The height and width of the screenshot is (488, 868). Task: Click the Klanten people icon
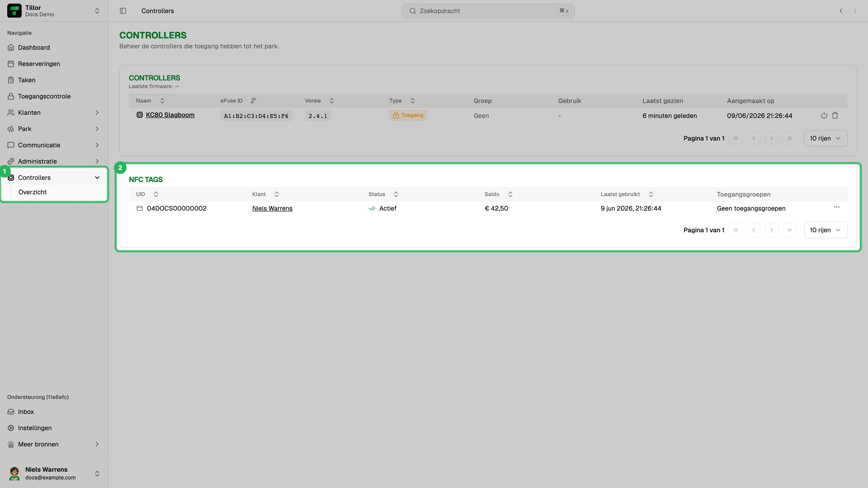click(11, 113)
